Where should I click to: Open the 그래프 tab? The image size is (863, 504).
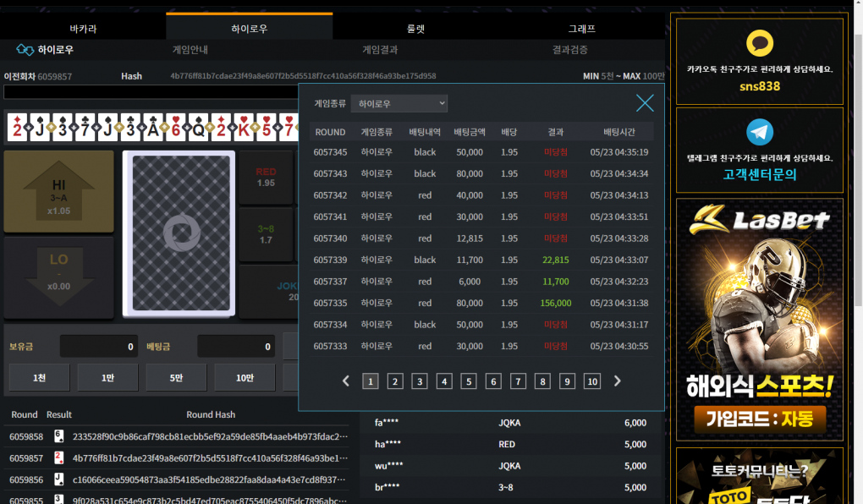(x=581, y=28)
